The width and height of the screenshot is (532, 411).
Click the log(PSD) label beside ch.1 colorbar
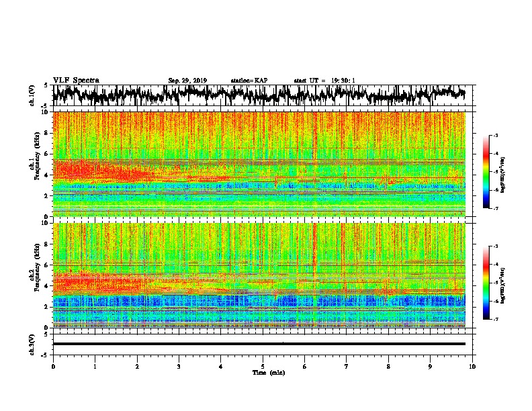pyautogui.click(x=503, y=175)
